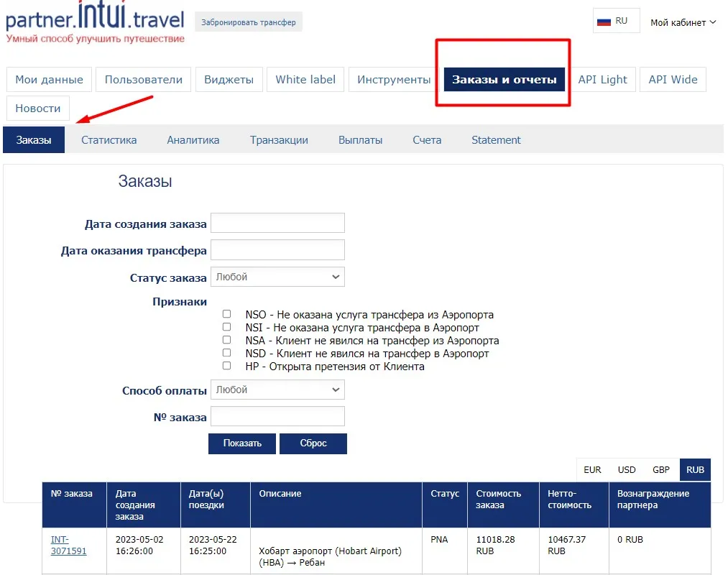The width and height of the screenshot is (728, 575).
Task: Open the Статус заказа dropdown
Action: 277,277
